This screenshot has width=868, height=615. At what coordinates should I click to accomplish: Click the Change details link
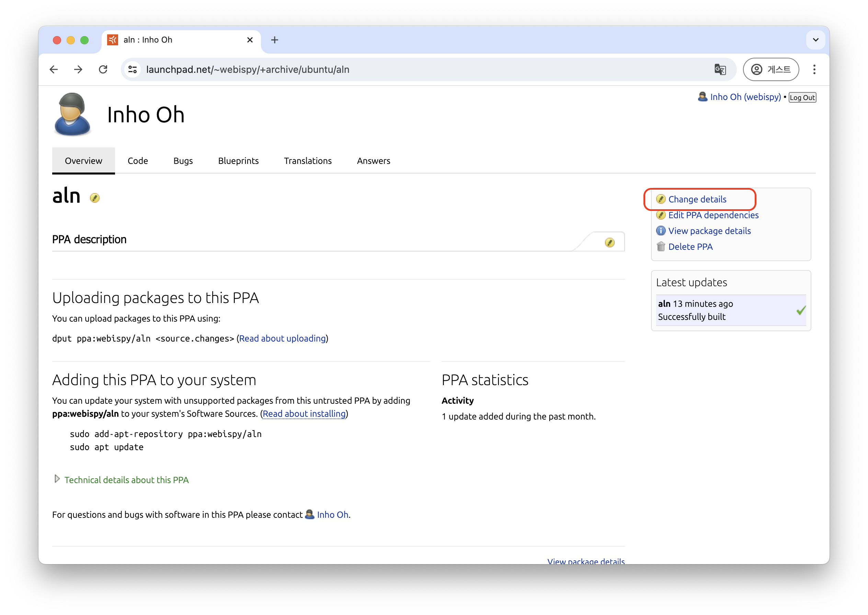click(697, 199)
